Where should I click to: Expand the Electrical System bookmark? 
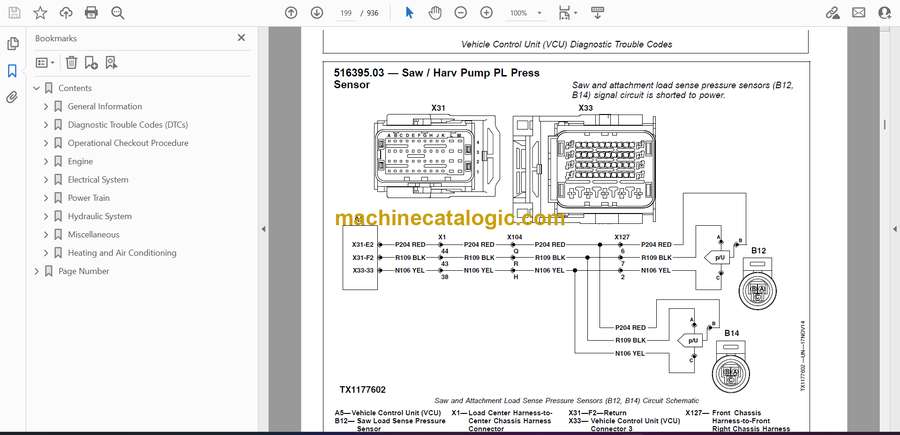46,180
